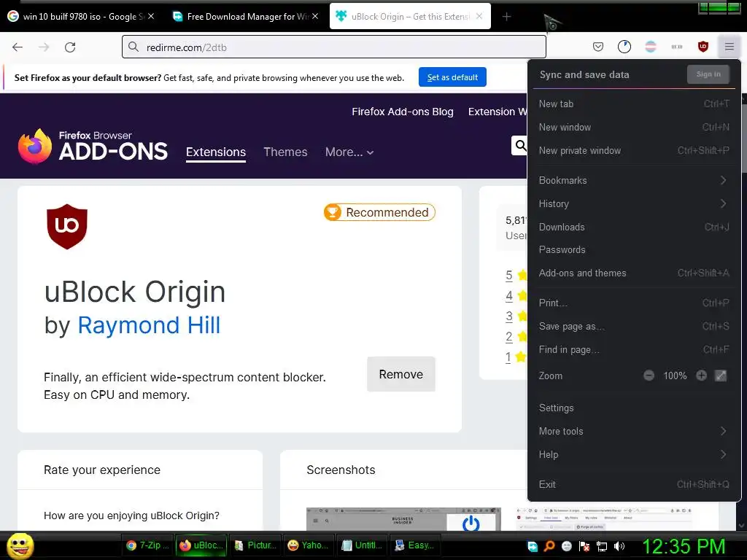
Task: Zoom in with the plus icon
Action: 701,376
